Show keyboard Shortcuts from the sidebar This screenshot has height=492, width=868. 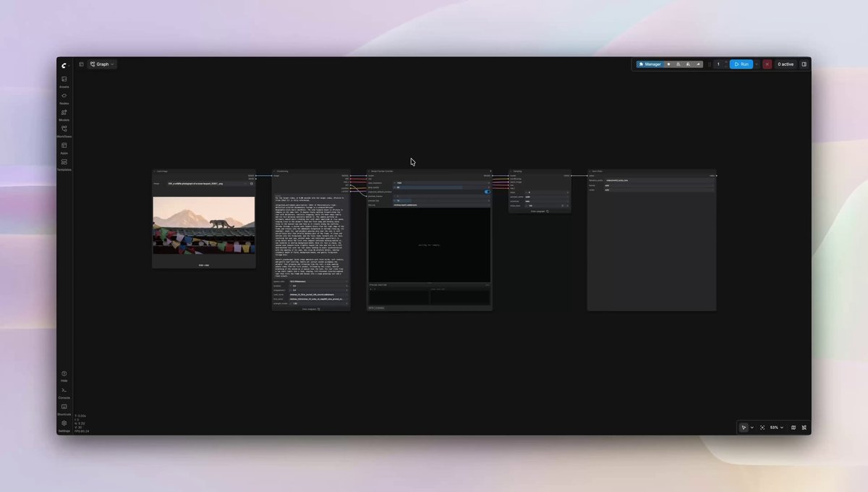(64, 409)
